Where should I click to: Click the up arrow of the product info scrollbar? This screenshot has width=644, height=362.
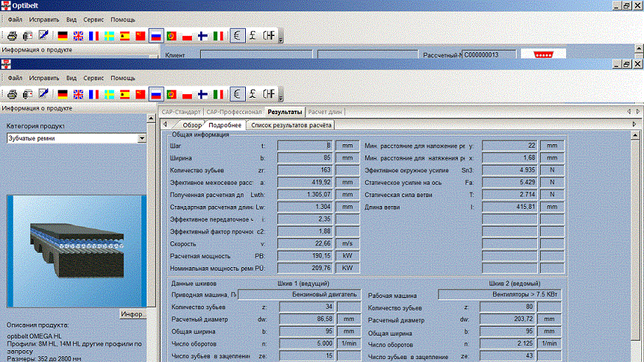[151, 118]
